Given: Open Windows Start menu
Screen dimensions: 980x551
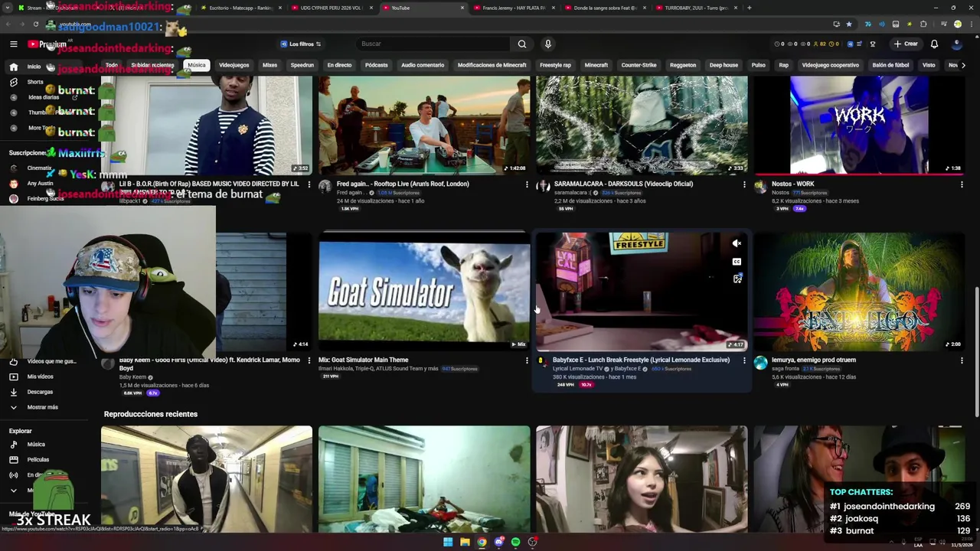Looking at the screenshot, I should click(x=448, y=543).
